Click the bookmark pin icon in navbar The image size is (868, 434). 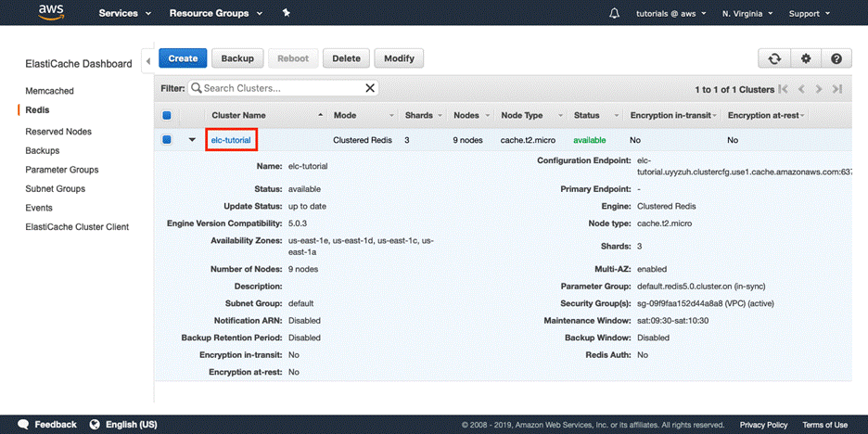tap(286, 14)
